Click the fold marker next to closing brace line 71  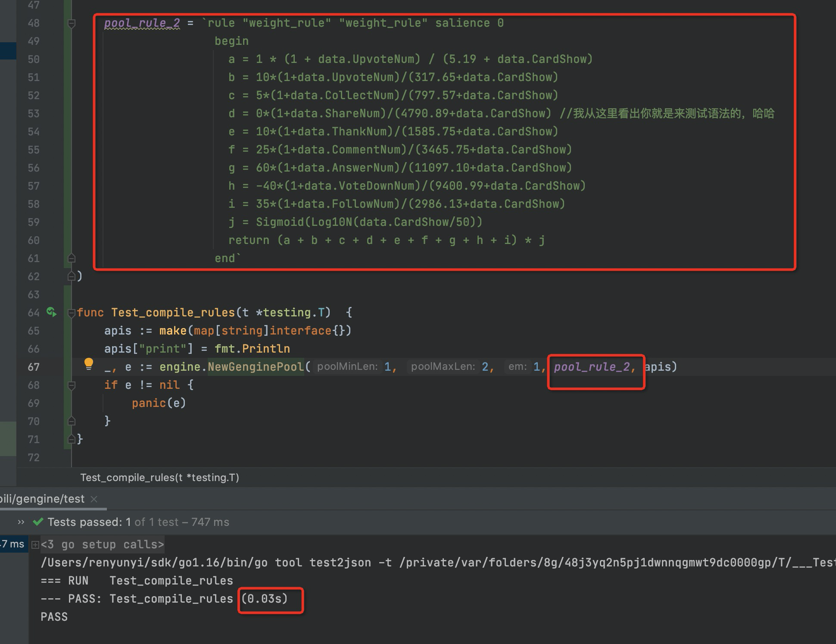pos(72,439)
